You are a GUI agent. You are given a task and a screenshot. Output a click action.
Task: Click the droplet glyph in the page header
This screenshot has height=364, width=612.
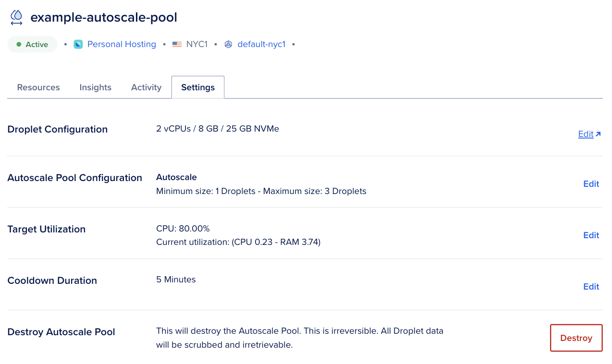(16, 17)
